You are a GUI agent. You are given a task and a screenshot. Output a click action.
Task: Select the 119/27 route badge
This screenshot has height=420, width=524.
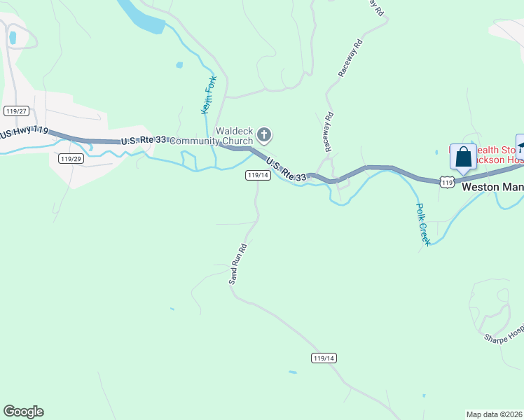(16, 111)
